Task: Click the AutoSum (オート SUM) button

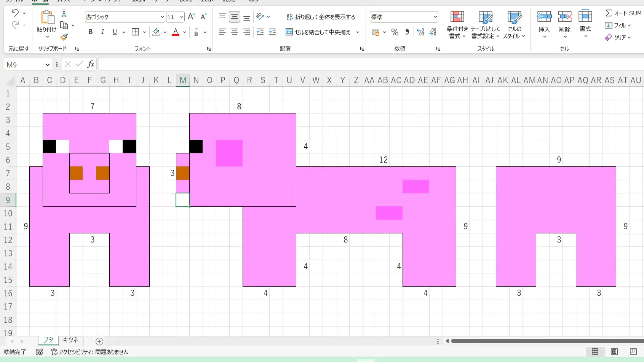Action: coord(623,13)
